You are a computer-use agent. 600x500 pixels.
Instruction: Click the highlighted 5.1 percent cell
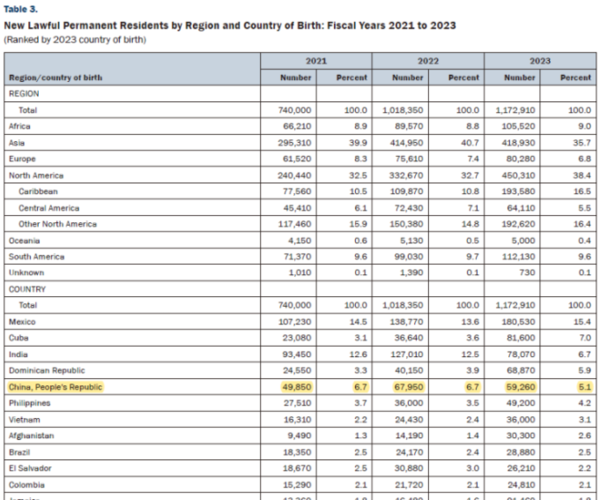pyautogui.click(x=585, y=387)
